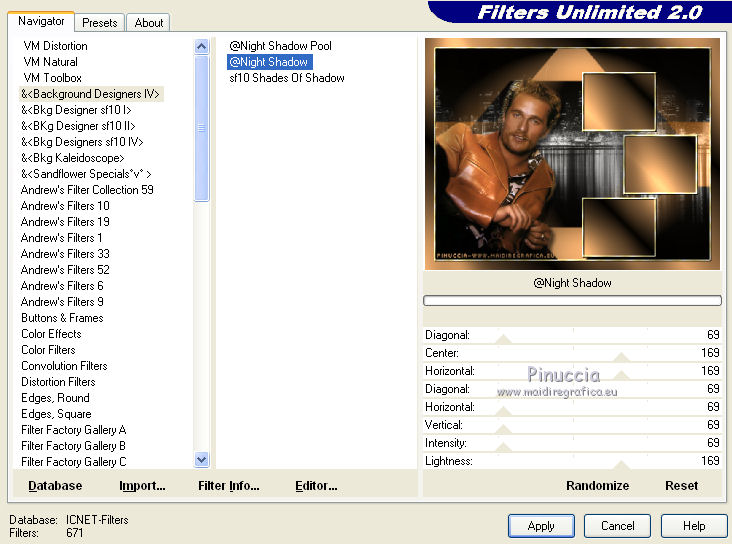Open the filter Editor...
732x544 pixels.
tap(316, 486)
